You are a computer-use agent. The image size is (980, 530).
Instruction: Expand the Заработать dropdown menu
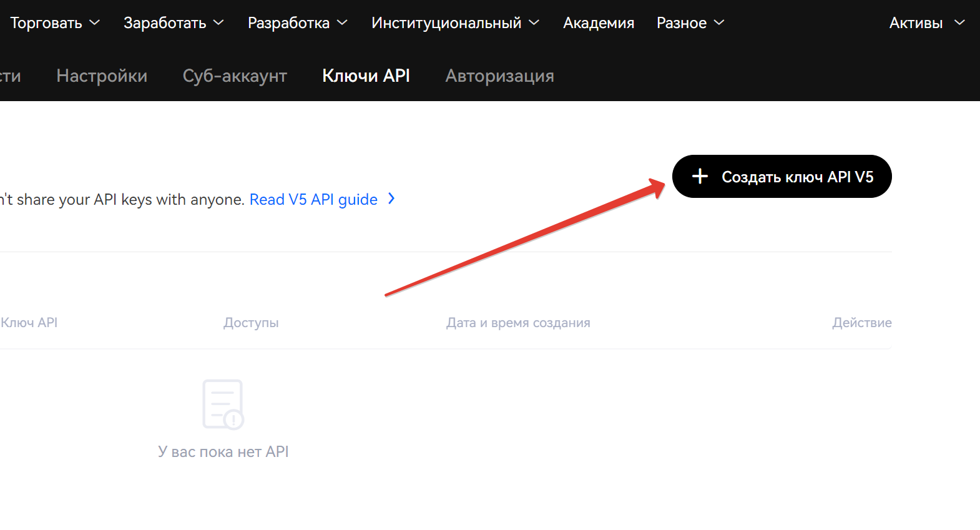[x=174, y=23]
